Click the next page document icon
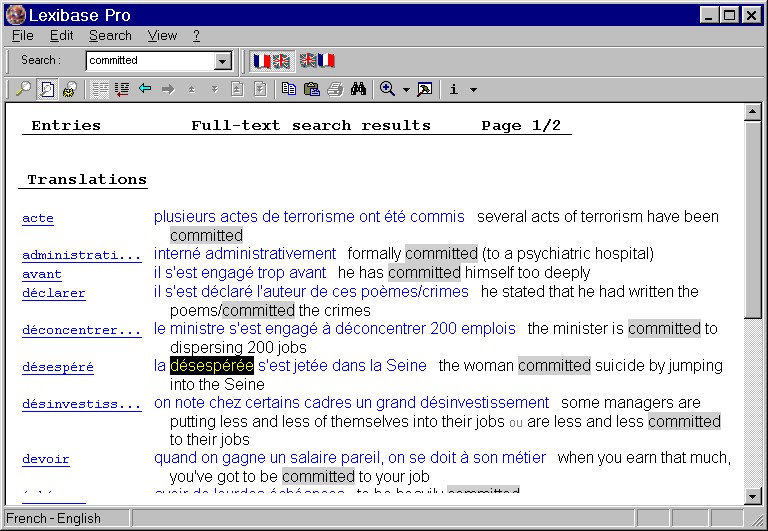The width and height of the screenshot is (768, 531). 261,89
